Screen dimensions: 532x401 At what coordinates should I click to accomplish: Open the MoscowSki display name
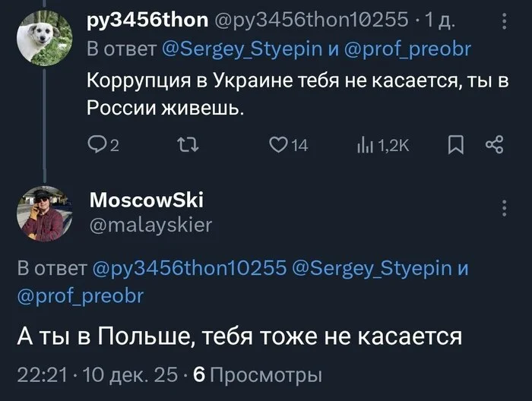click(x=135, y=200)
